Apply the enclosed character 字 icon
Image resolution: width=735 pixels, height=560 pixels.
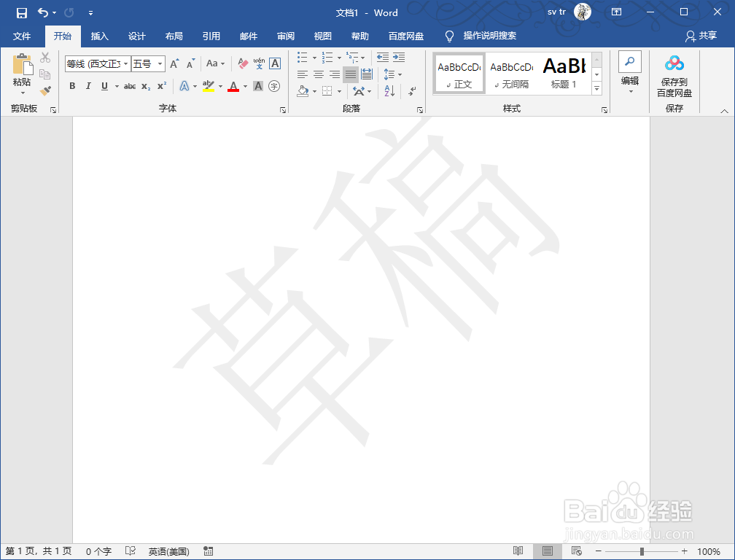click(274, 86)
